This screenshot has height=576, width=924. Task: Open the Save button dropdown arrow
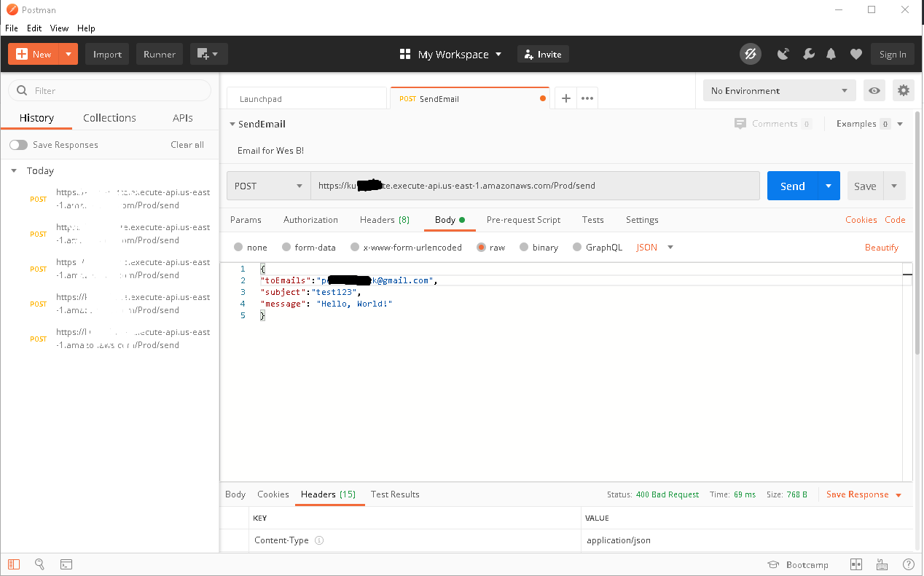tap(895, 186)
